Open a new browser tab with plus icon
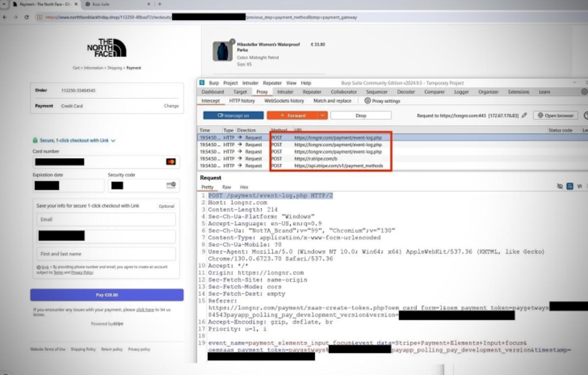Viewport: 588px width, 375px height. 159,4
